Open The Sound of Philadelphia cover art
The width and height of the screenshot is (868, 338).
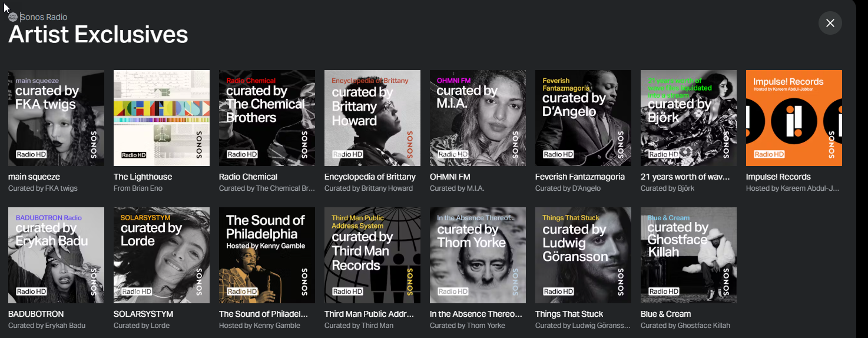pos(267,256)
